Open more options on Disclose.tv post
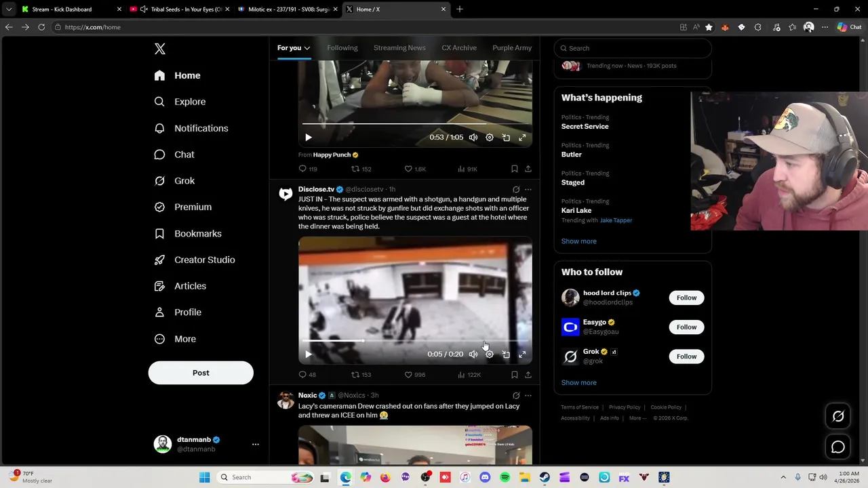 528,189
